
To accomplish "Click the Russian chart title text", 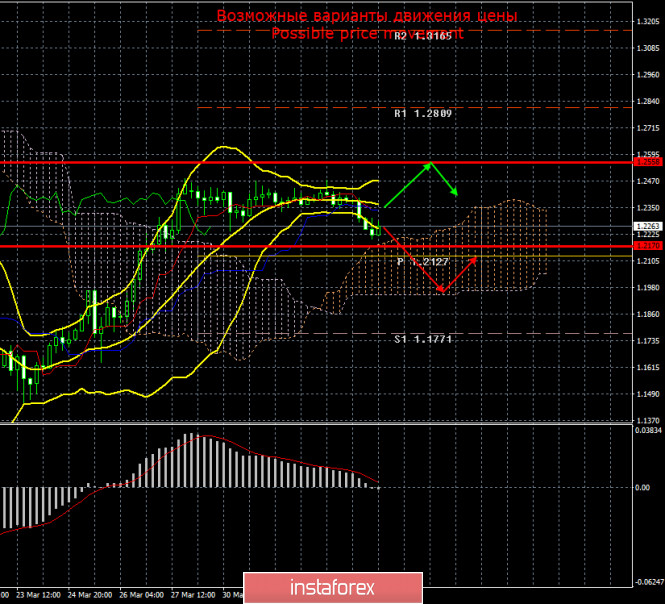I will (367, 15).
